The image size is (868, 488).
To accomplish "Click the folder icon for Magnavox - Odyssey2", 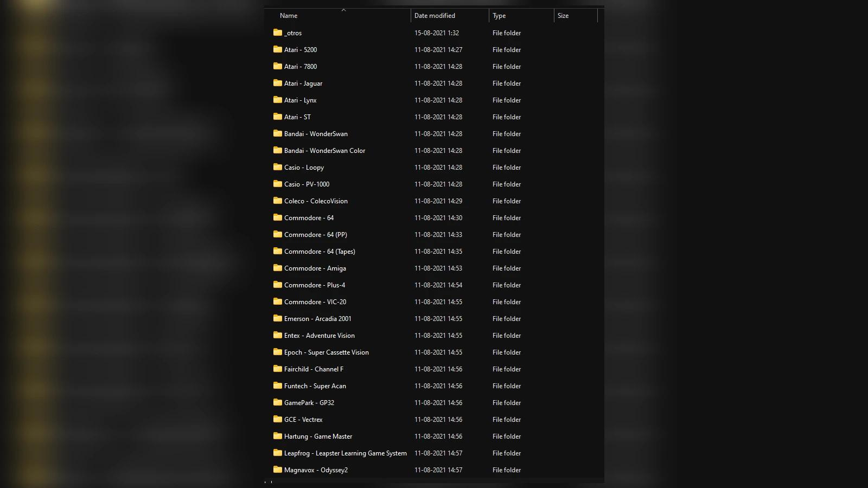I will pos(277,470).
